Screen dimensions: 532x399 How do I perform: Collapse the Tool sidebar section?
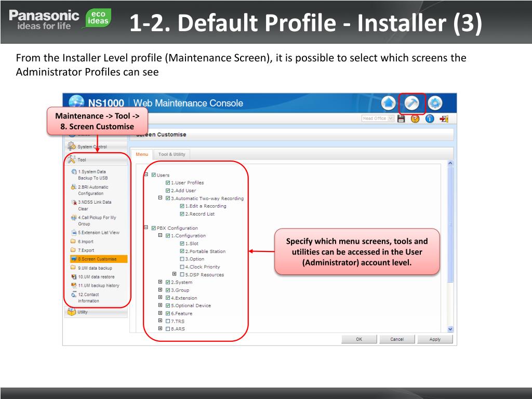[x=96, y=160]
